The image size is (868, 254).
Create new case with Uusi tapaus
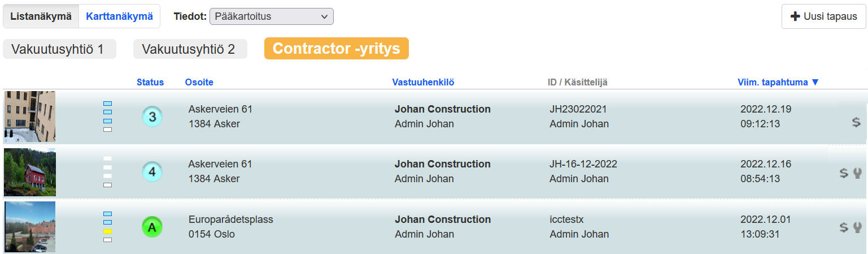point(824,16)
